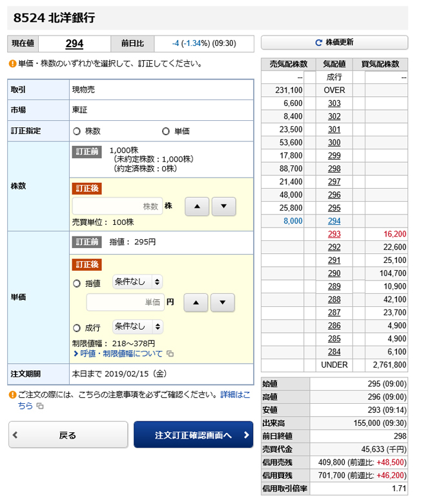
Task: Select quote price 301
Action: (x=334, y=129)
